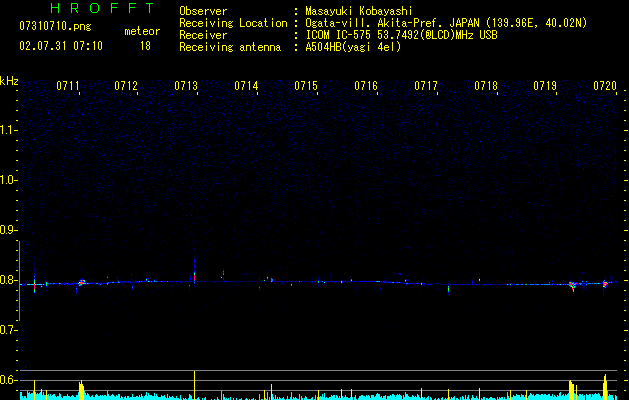Click the 0.9 kHz axis label
This screenshot has height=400, width=629.
click(x=9, y=230)
